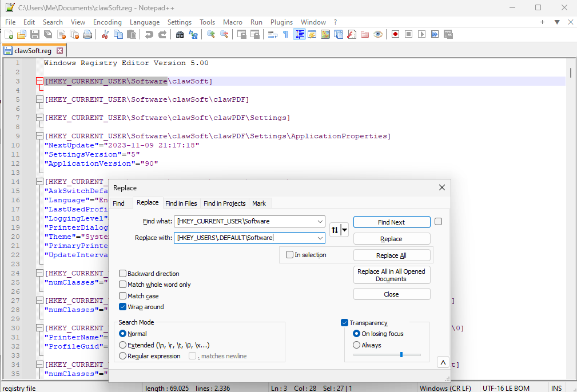
Task: Enable the Match case checkbox
Action: click(x=123, y=296)
